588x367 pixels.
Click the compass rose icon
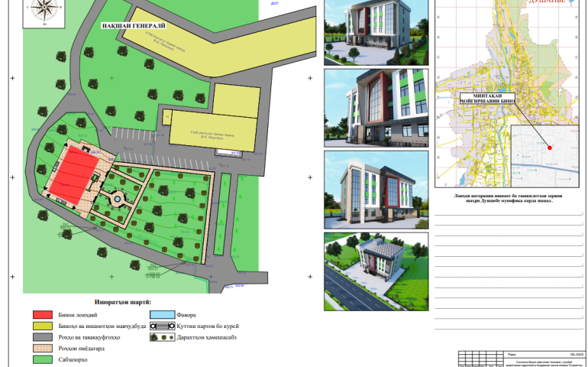coord(44,11)
